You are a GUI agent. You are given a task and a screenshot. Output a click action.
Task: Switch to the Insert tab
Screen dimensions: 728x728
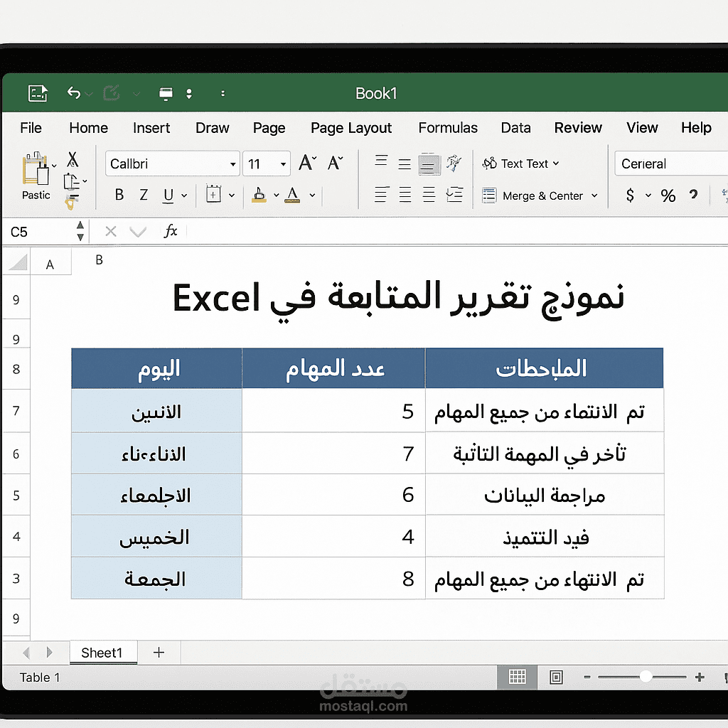click(151, 128)
